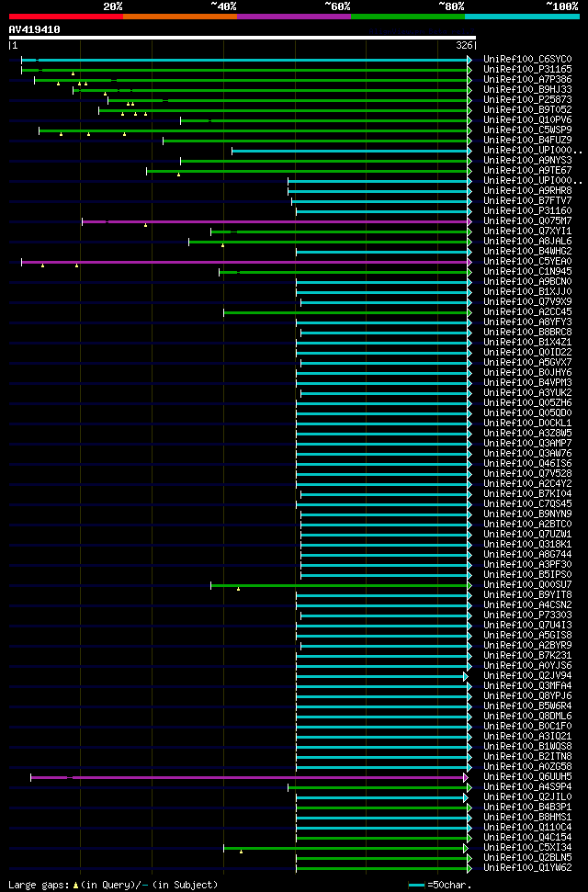588x892 pixels.
Task: Select the UniRef100_A3YUK2 label
Action: pos(527,392)
